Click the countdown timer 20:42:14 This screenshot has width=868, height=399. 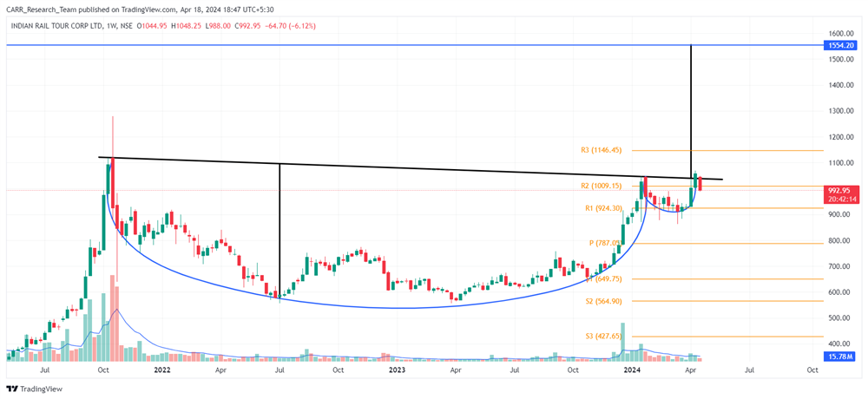[x=843, y=199]
